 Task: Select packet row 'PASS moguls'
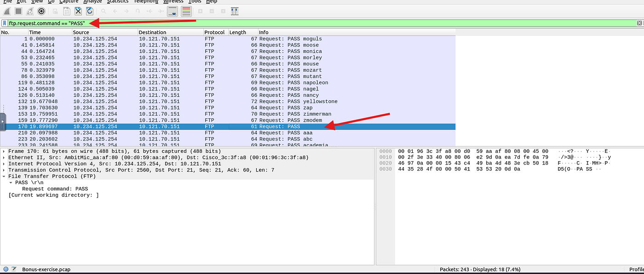(x=228, y=39)
